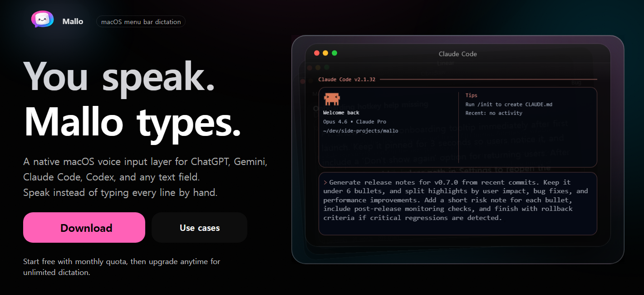
Task: Click the Mallo mascot logo icon
Action: [42, 20]
